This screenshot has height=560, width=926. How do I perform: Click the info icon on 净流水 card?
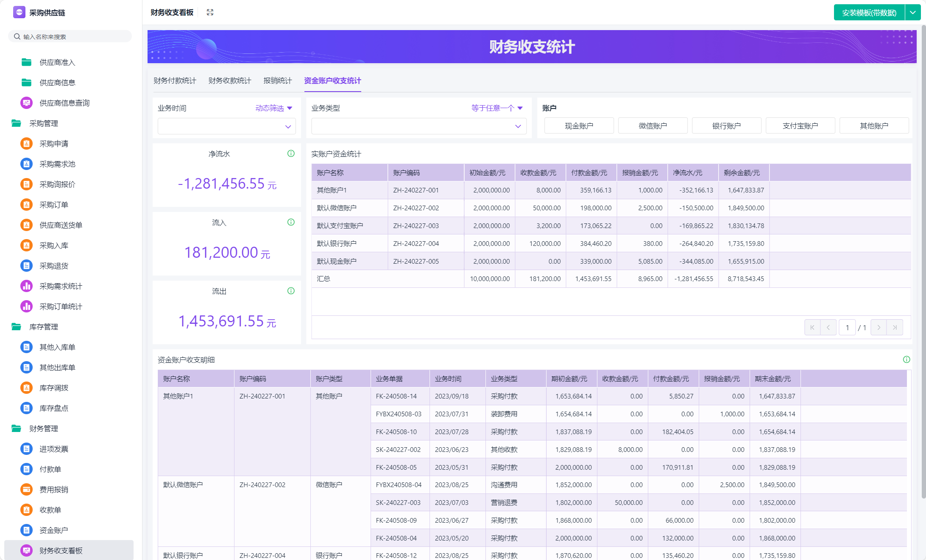click(291, 153)
